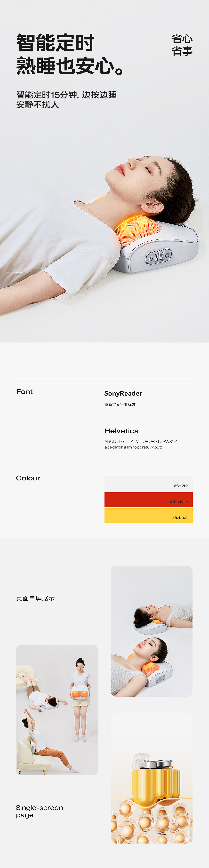Image resolution: width=209 pixels, height=868 pixels.
Task: Select the #f2f2f2 light gray swatch
Action: coord(148,484)
